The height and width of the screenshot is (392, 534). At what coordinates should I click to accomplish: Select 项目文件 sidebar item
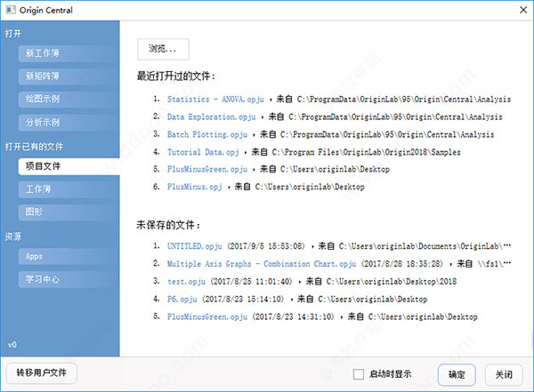coord(69,166)
